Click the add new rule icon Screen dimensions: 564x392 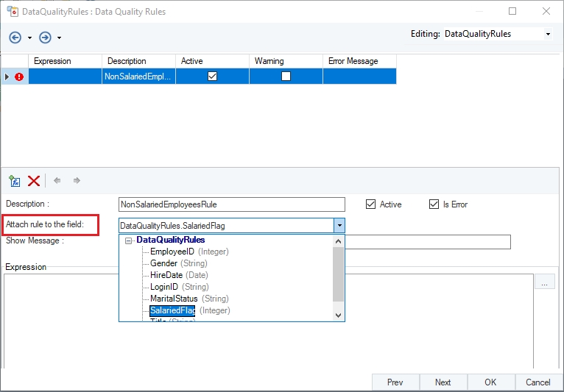tap(14, 180)
